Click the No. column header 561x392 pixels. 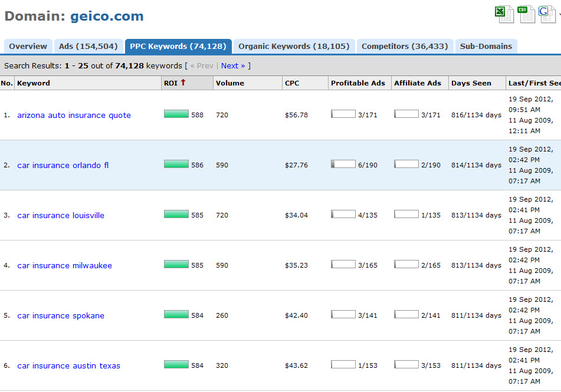click(x=7, y=83)
